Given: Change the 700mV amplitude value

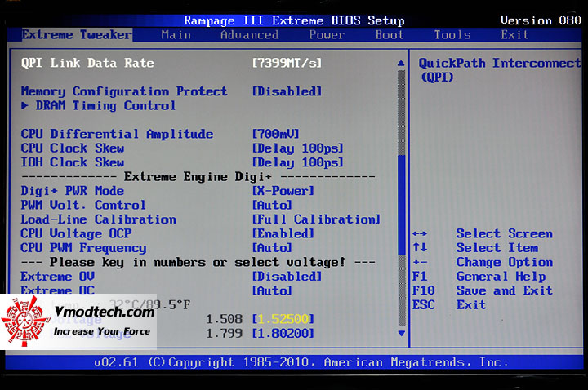Looking at the screenshot, I should 276,134.
